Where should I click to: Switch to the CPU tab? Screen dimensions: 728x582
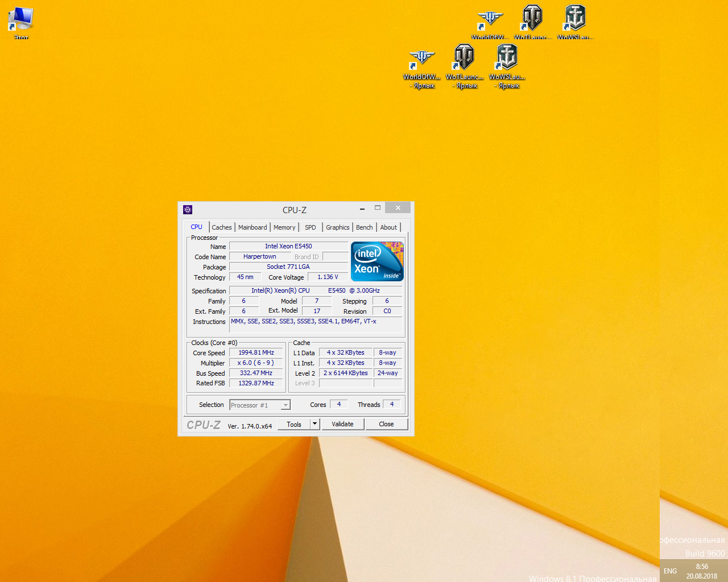pos(197,227)
